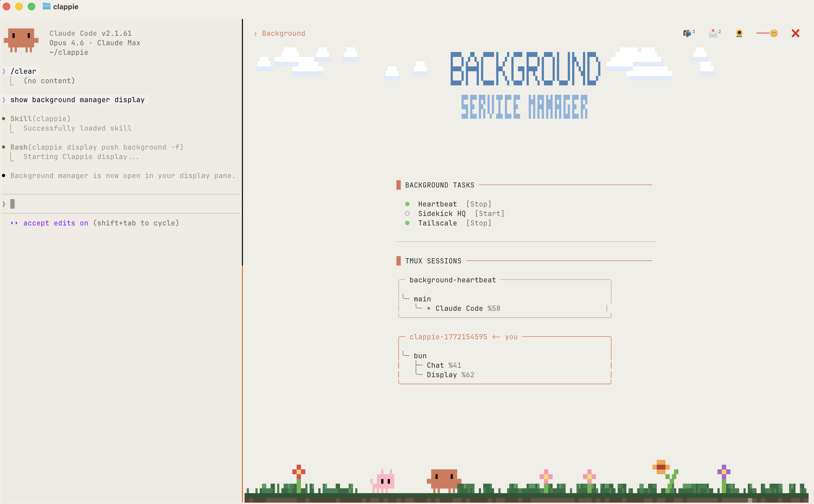Screen dimensions: 814x504
Task: Toggle the Tailscale green status dot
Action: tap(408, 223)
